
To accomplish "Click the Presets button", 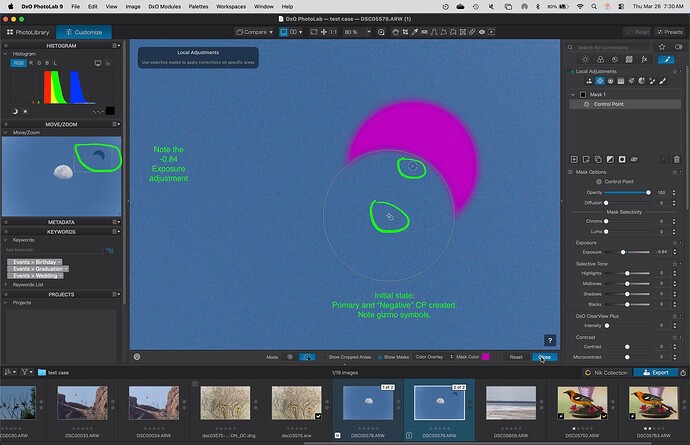I will click(669, 32).
